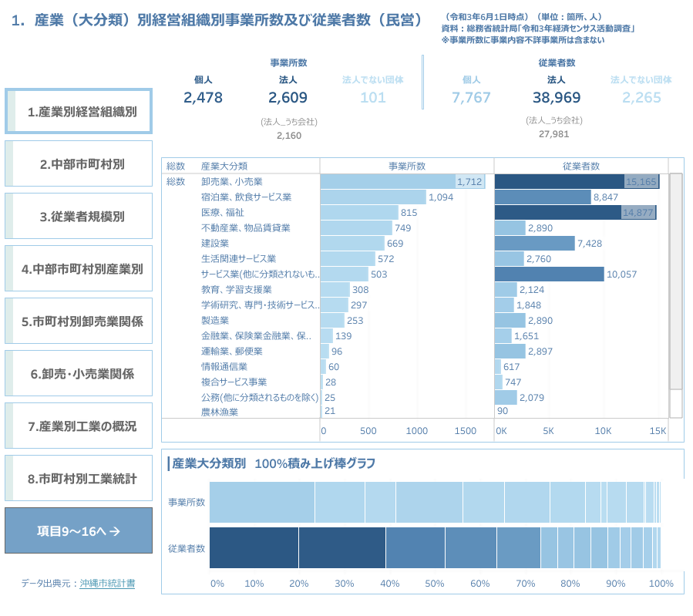Open 6.卸売・小売業関係 page
693x616 pixels.
coord(79,373)
